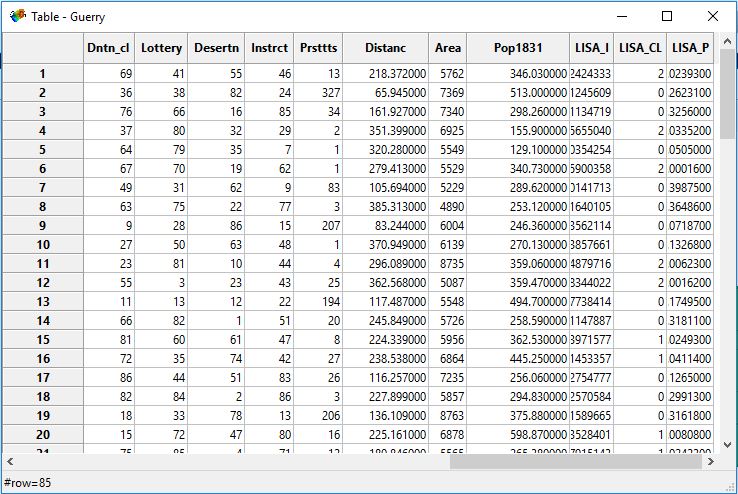738x494 pixels.
Task: Select the Area column header
Action: 448,48
